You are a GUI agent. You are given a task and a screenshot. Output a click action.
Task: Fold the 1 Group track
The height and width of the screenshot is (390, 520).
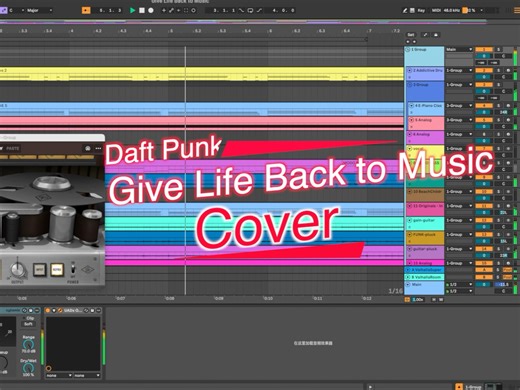pyautogui.click(x=407, y=50)
